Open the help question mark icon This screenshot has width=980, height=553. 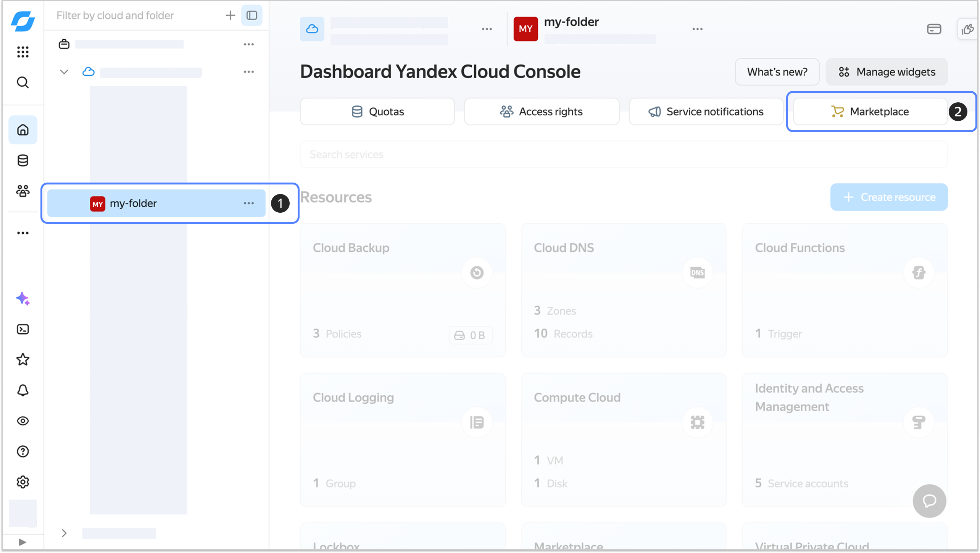[x=23, y=451]
